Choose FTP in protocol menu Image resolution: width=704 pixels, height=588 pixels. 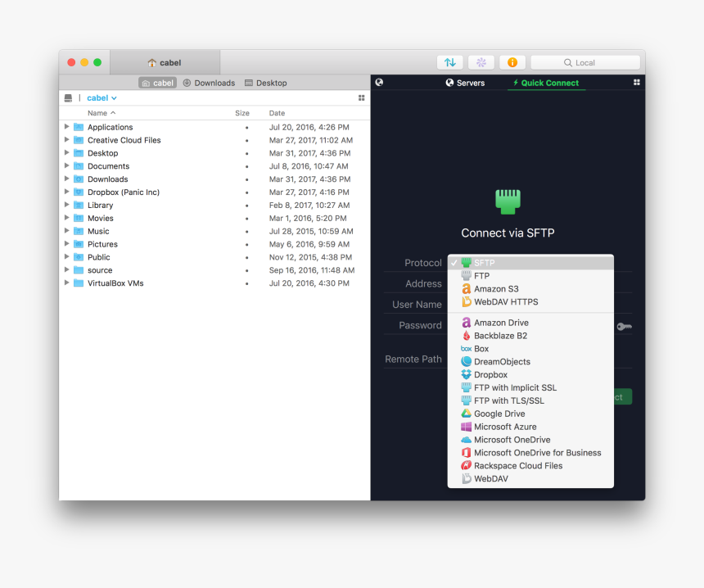(x=530, y=276)
